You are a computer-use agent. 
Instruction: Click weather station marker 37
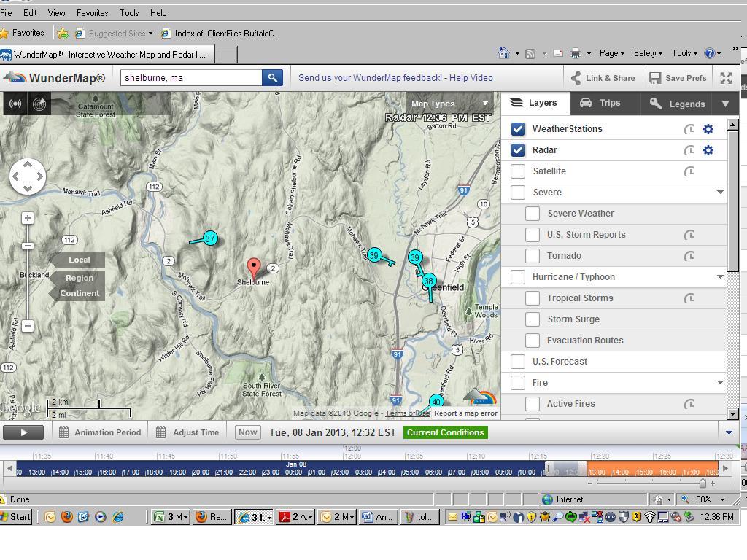[210, 238]
